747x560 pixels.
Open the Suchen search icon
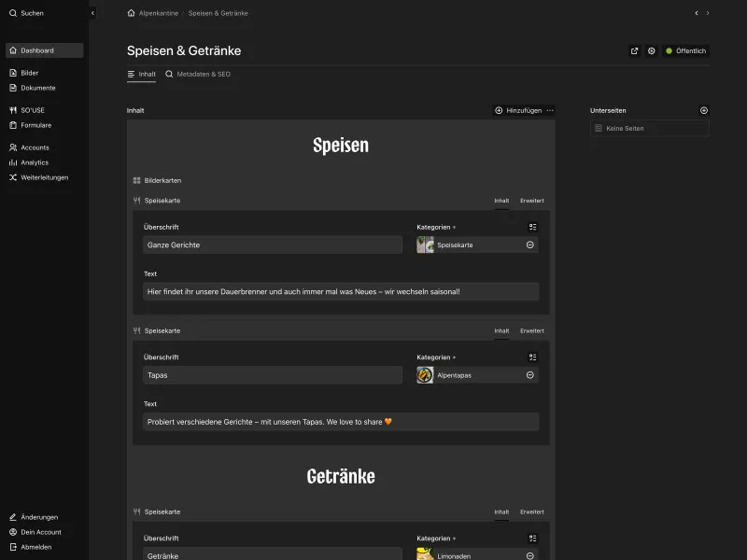[x=11, y=13]
